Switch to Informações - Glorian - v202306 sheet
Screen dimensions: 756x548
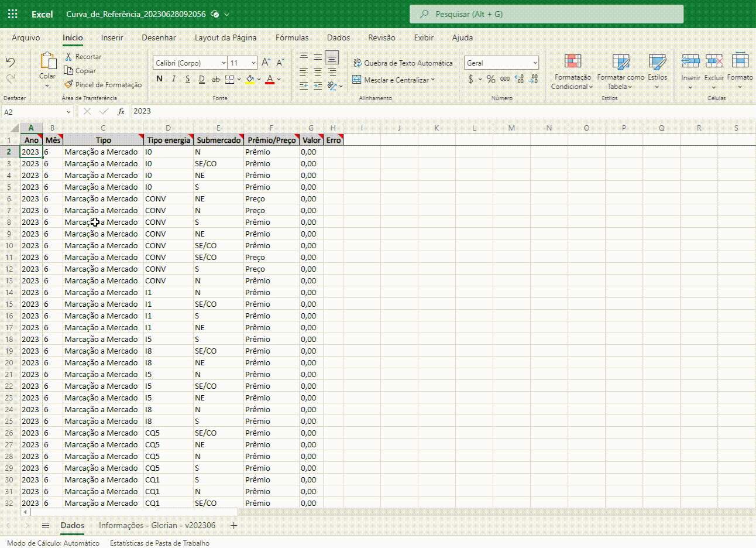click(x=157, y=525)
